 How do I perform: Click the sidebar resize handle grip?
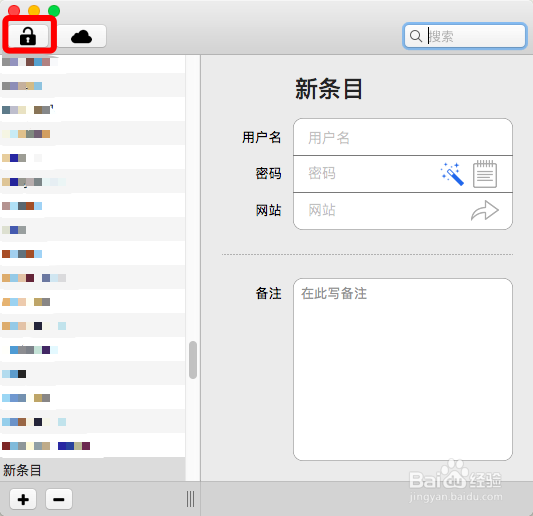point(190,499)
